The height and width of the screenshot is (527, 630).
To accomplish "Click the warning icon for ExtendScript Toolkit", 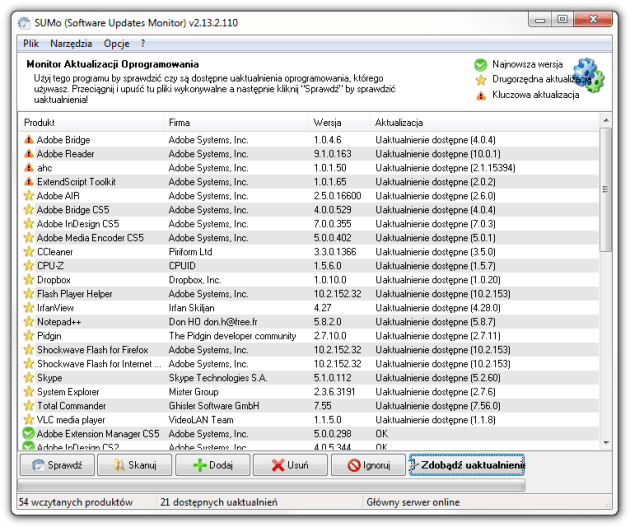I will pos(29,182).
